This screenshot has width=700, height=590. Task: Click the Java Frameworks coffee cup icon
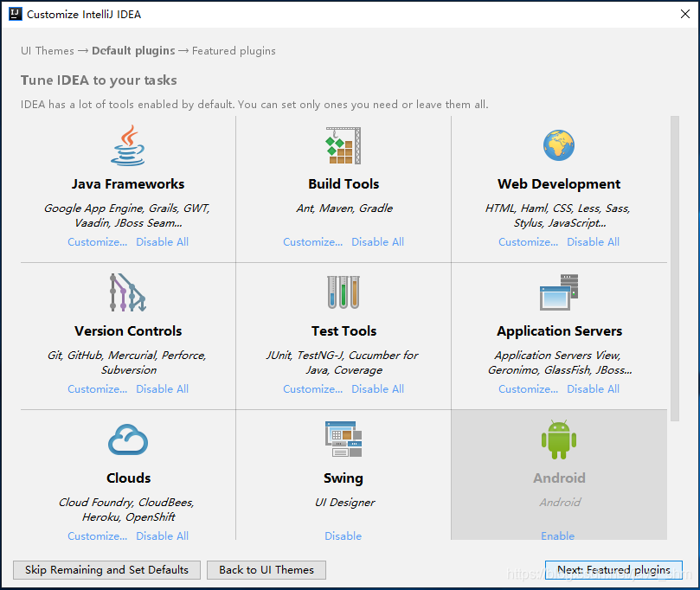[x=128, y=145]
